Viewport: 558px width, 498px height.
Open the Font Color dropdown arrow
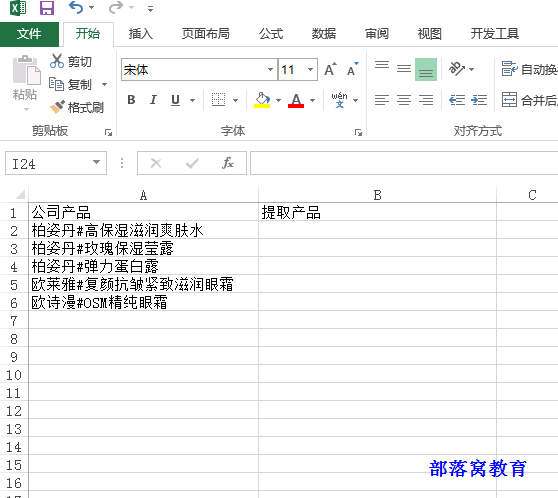(313, 100)
